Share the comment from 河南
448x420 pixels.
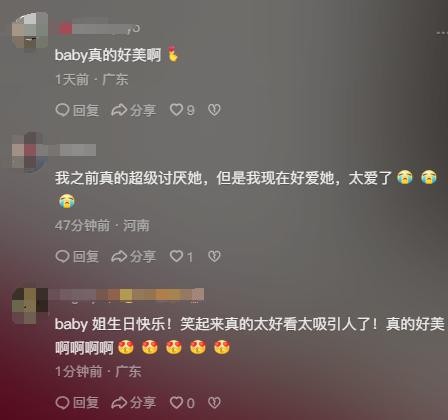coord(133,256)
